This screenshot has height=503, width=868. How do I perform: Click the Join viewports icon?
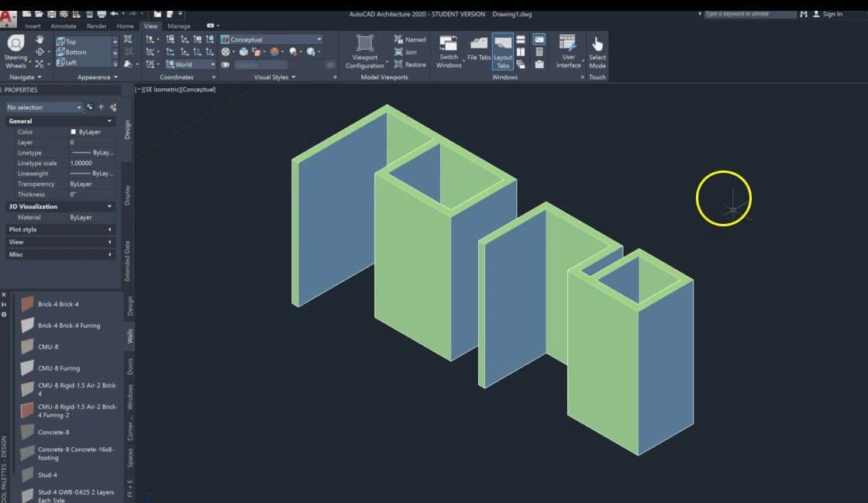[404, 52]
